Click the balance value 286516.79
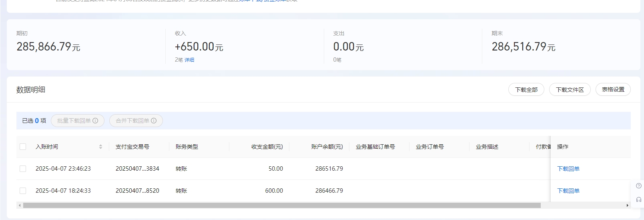The width and height of the screenshot is (644, 220). [329, 169]
